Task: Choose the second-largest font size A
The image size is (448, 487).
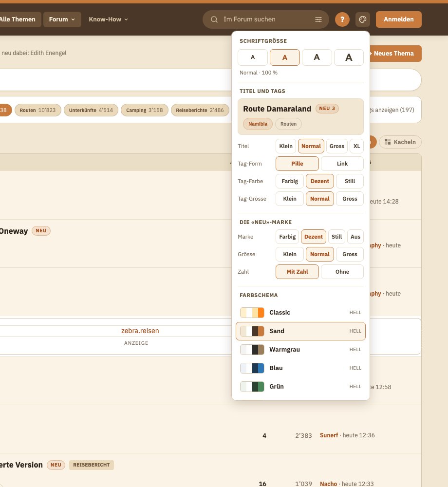Action: point(317,57)
